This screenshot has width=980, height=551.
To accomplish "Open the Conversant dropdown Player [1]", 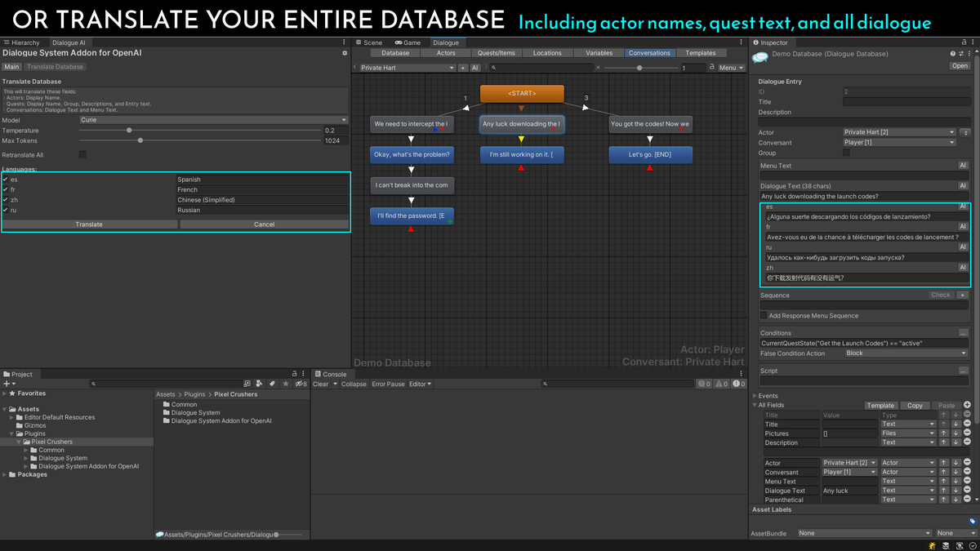I will tap(899, 143).
